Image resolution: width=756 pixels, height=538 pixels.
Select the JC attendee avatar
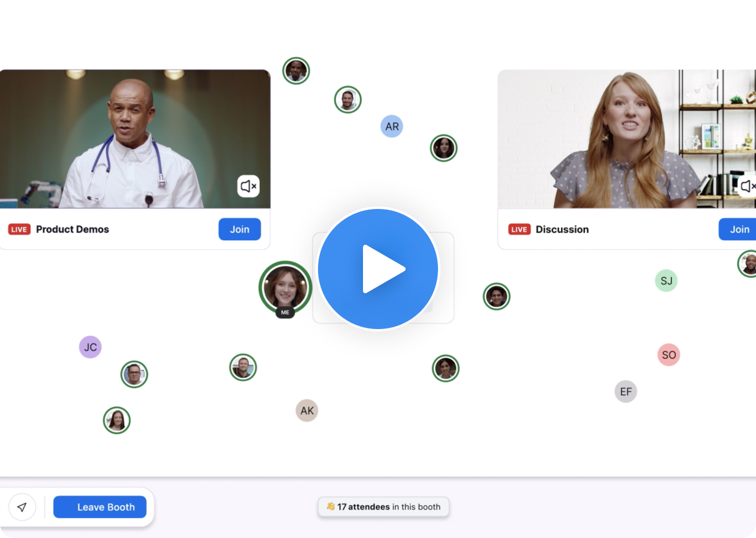pos(90,347)
